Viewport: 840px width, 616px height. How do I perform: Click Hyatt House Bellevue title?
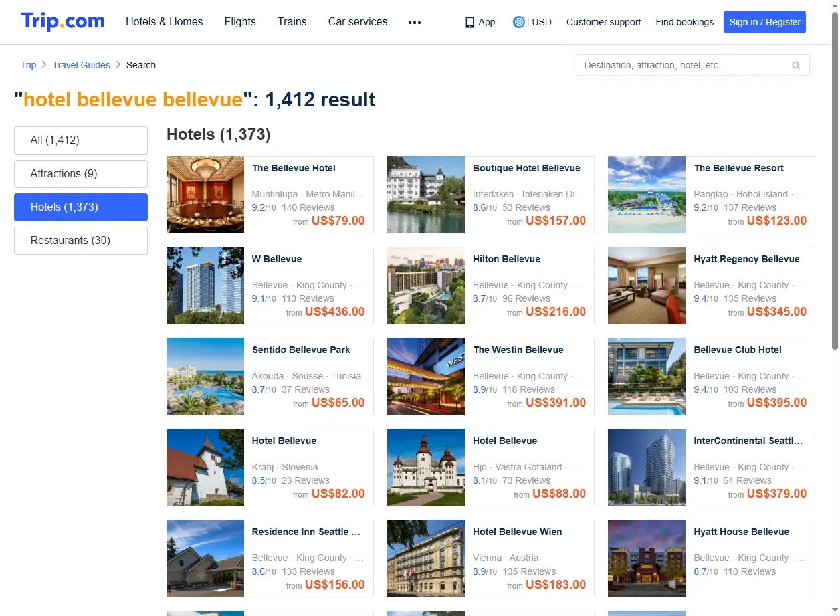coord(741,532)
